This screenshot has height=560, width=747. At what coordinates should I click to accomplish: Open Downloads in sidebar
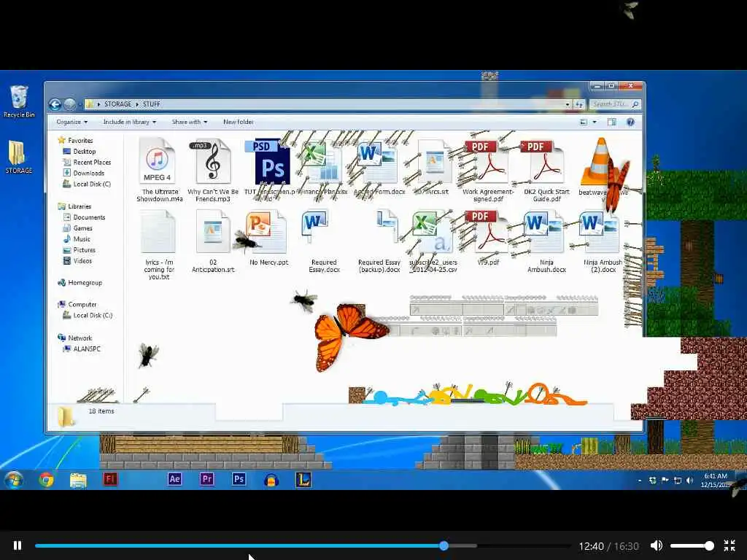(88, 174)
